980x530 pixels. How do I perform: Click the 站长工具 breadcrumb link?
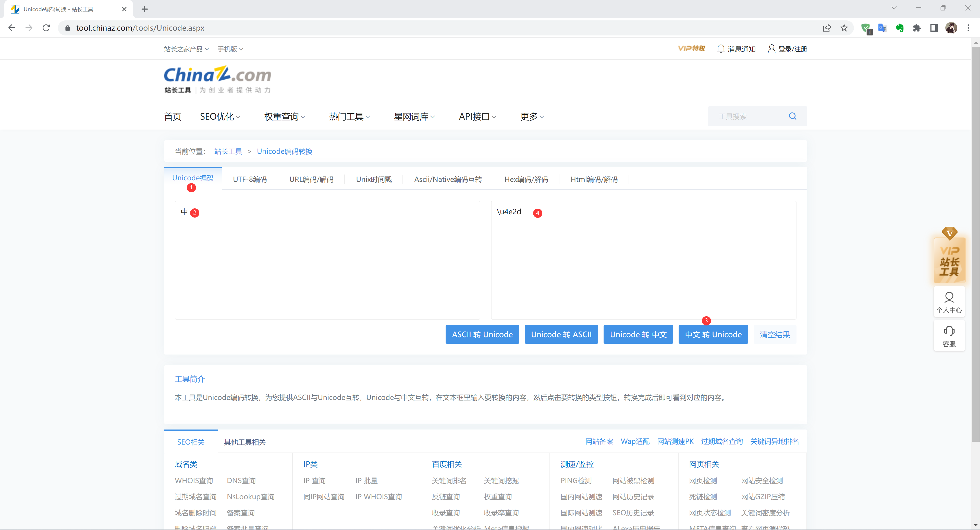(228, 151)
